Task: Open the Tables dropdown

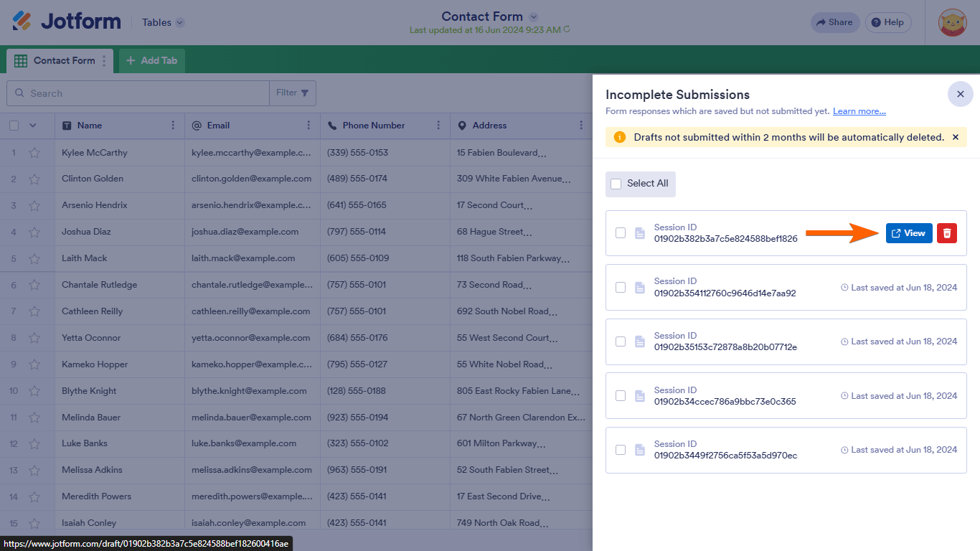Action: click(x=161, y=22)
